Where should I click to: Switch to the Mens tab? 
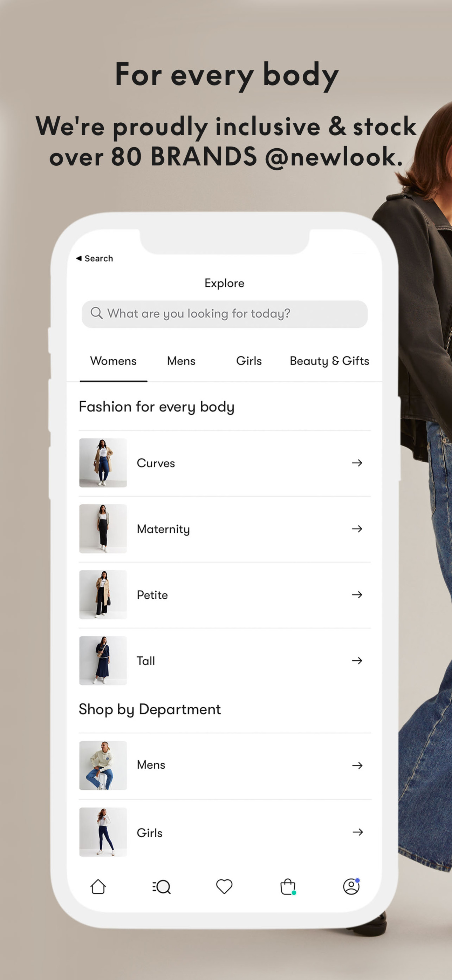[181, 361]
